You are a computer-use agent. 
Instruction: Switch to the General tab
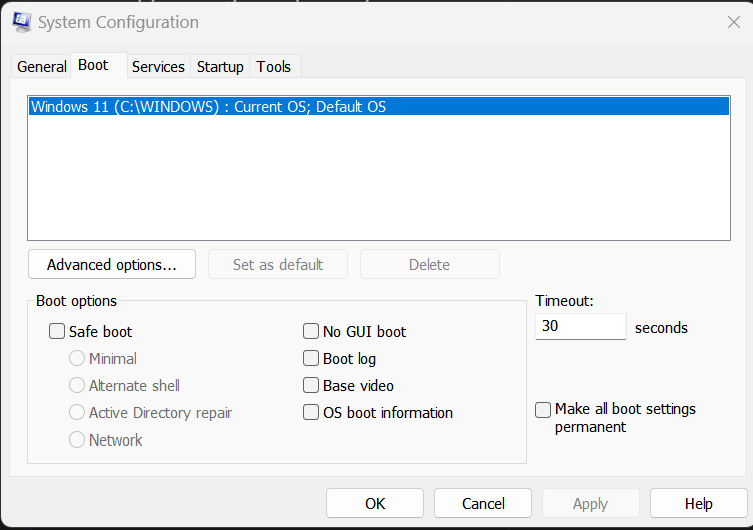[42, 67]
